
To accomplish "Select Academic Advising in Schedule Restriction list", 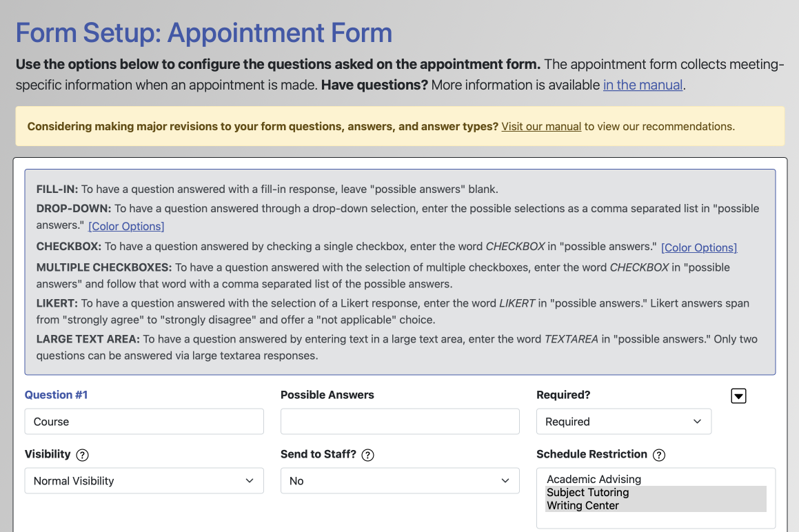I will 594,479.
